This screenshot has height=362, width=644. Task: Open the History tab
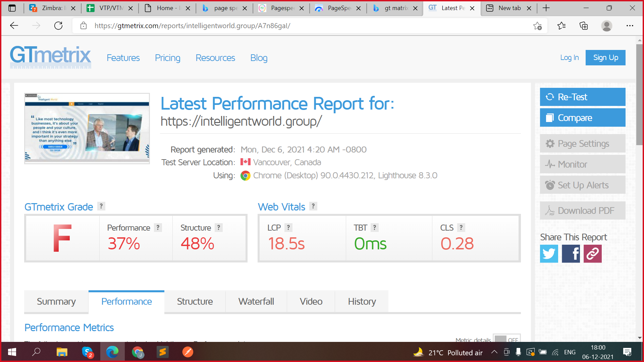(362, 302)
